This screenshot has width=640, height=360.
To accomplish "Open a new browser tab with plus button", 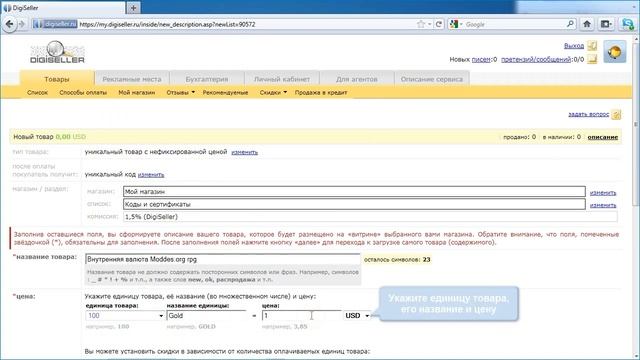I will pyautogui.click(x=133, y=7).
